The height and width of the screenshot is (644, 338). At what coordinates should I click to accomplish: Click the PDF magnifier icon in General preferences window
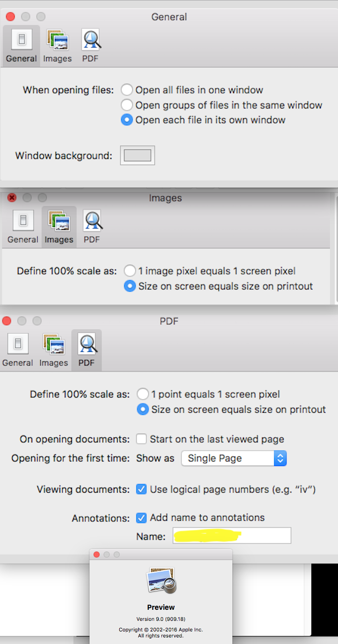90,45
